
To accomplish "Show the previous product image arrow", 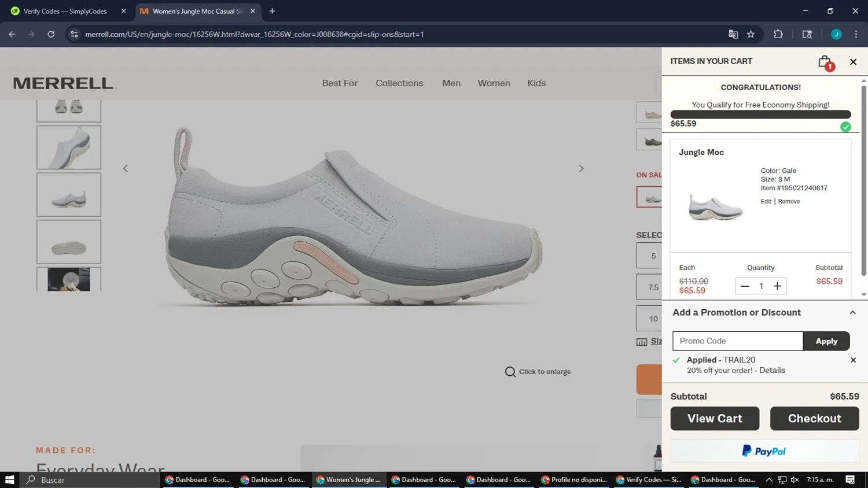I will pos(126,168).
